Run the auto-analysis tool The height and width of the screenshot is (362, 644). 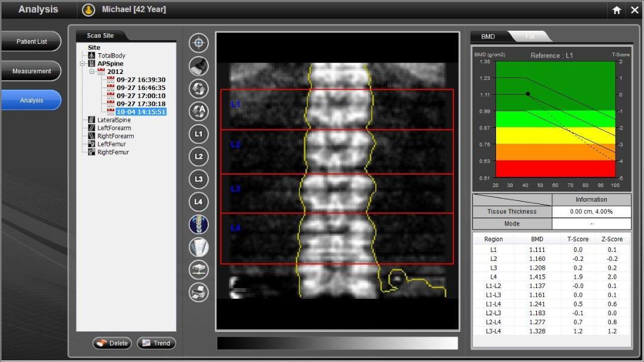click(198, 111)
